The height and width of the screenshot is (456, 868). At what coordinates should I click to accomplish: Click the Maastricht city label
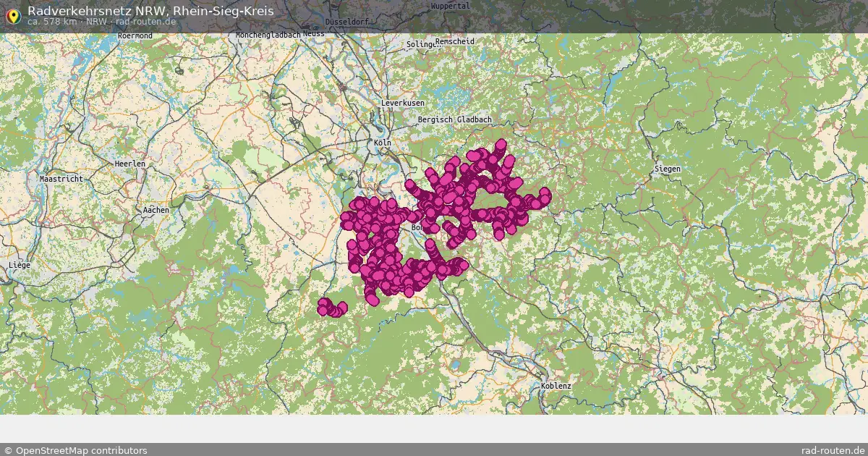coord(61,178)
